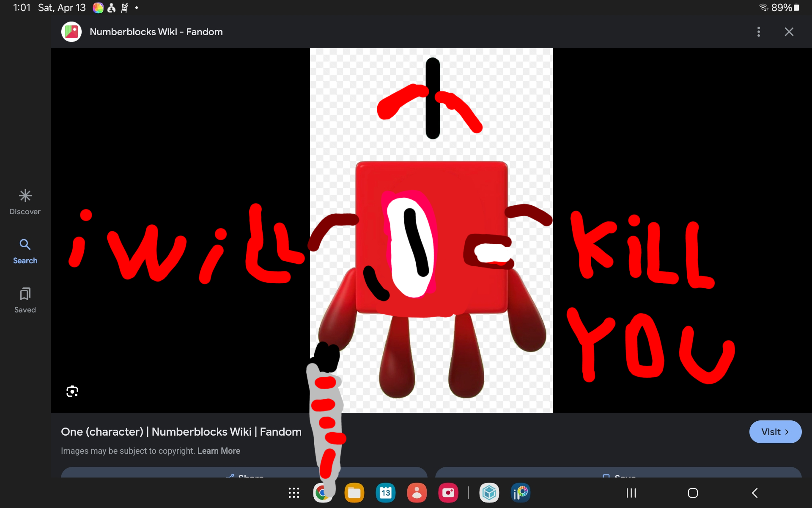Image resolution: width=812 pixels, height=508 pixels.
Task: Show recent apps via navigation bar
Action: (631, 493)
